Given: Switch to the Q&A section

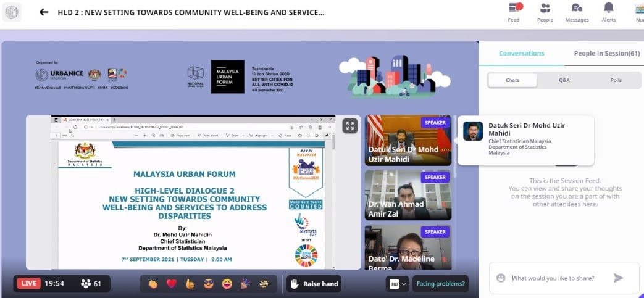Looking at the screenshot, I should (x=564, y=80).
